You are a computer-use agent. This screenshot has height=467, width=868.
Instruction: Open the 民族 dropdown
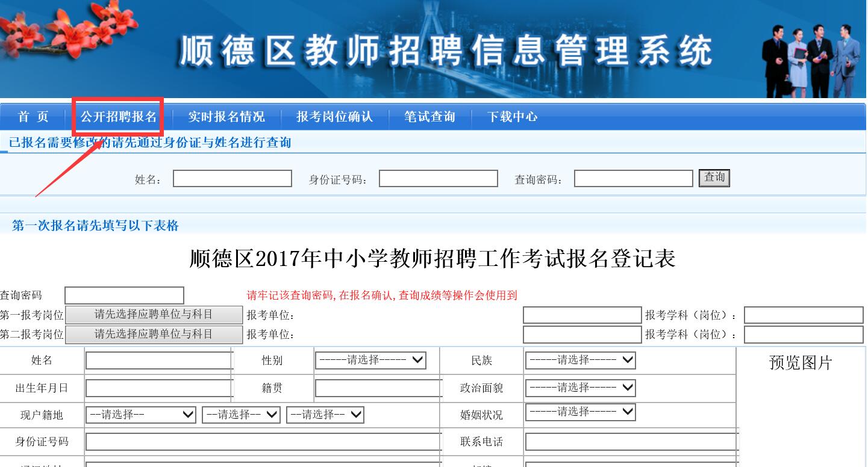point(581,360)
